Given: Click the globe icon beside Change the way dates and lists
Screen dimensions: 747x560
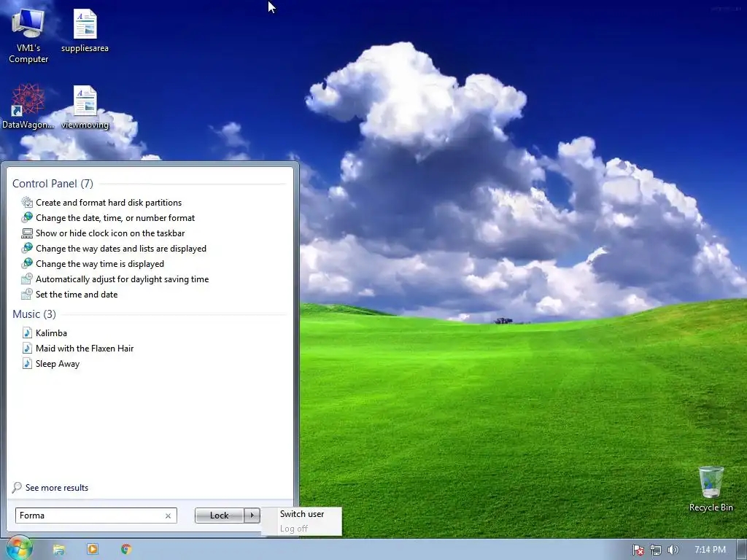Looking at the screenshot, I should tap(27, 248).
